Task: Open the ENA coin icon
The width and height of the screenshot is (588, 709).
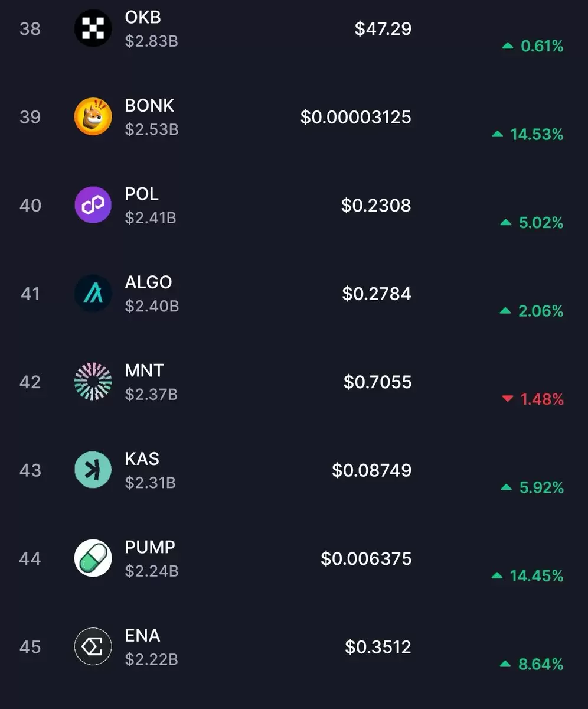Action: (x=93, y=646)
